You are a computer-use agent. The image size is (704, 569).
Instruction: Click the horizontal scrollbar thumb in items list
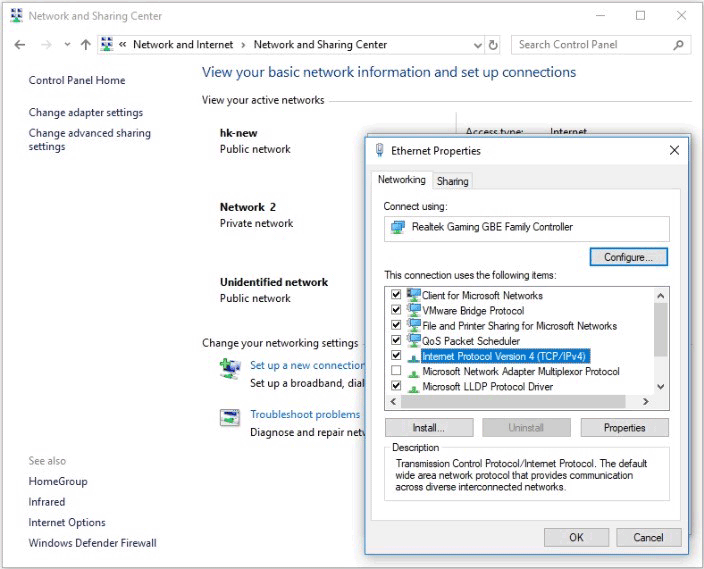coord(513,401)
